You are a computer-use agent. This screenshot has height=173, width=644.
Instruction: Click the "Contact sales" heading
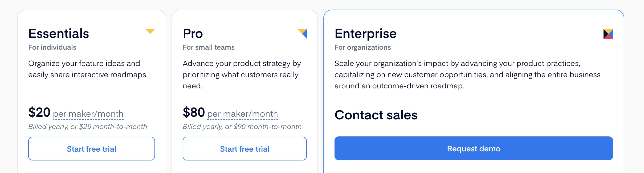376,115
